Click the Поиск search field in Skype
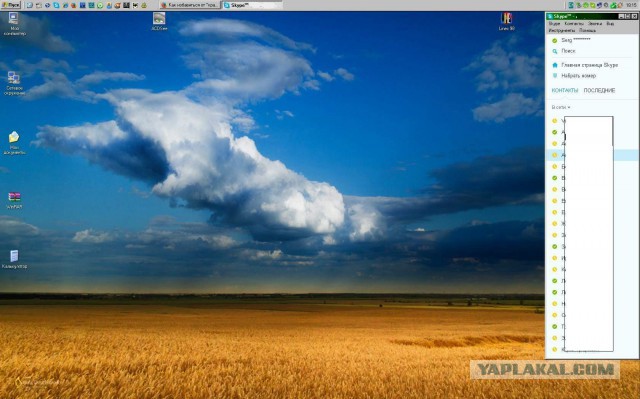 (x=591, y=51)
